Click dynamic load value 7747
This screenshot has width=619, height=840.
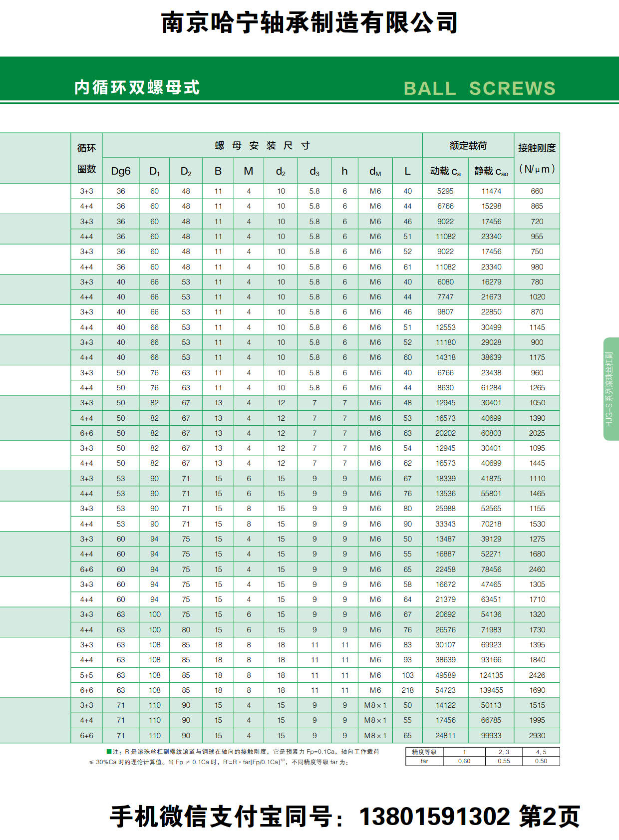click(445, 297)
